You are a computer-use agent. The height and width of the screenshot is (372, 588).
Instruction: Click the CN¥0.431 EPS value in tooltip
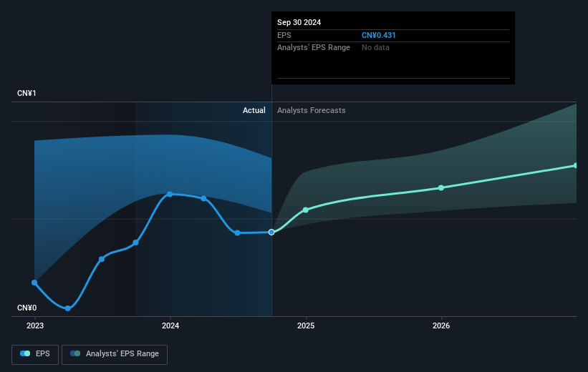pyautogui.click(x=378, y=35)
